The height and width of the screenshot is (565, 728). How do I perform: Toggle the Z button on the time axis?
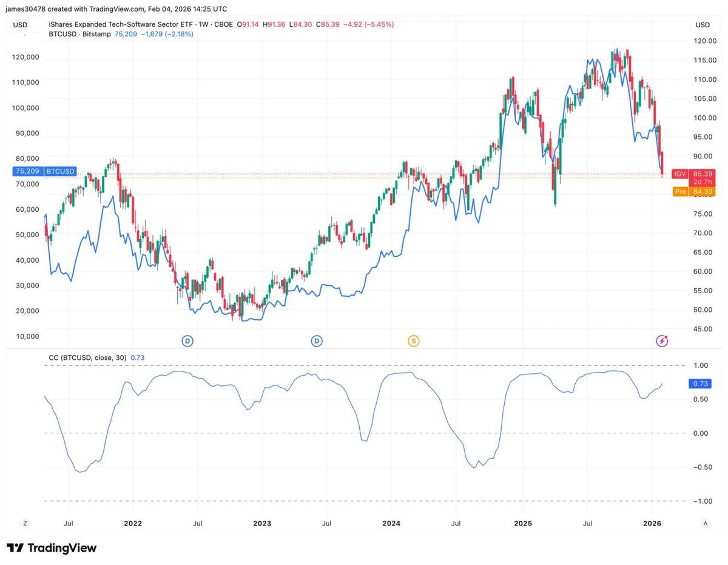pyautogui.click(x=24, y=523)
